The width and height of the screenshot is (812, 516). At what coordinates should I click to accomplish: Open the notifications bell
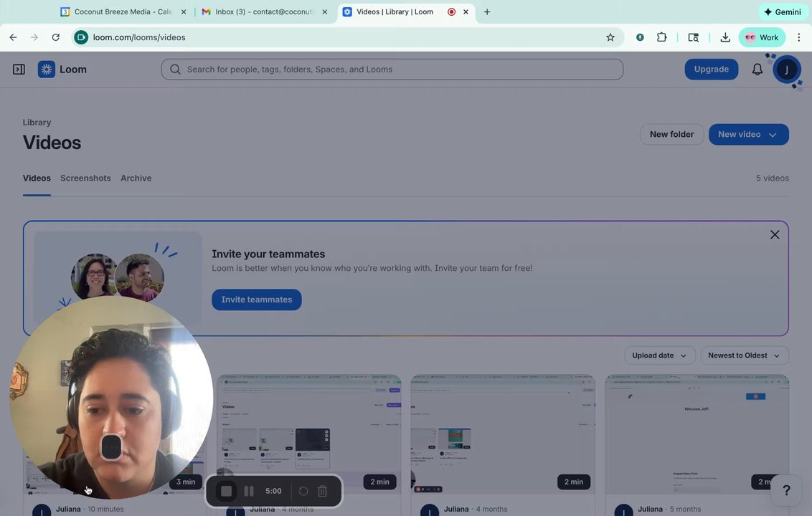pos(757,70)
